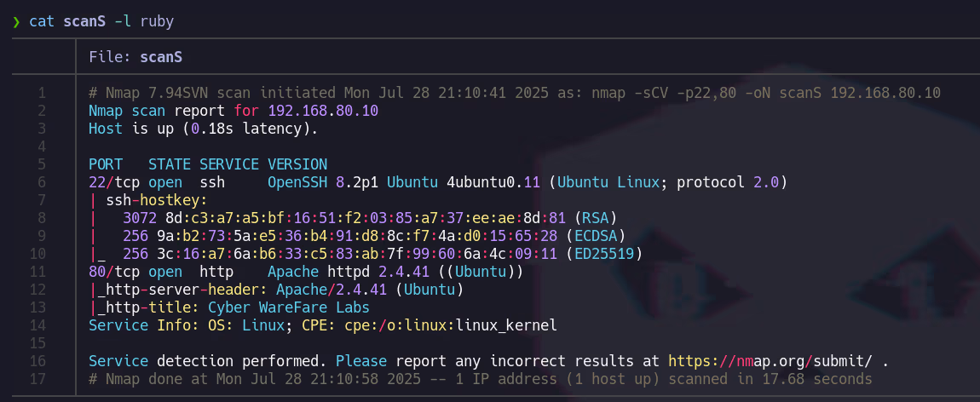Click the ED25519 key type label
This screenshot has height=402, width=980.
click(604, 254)
